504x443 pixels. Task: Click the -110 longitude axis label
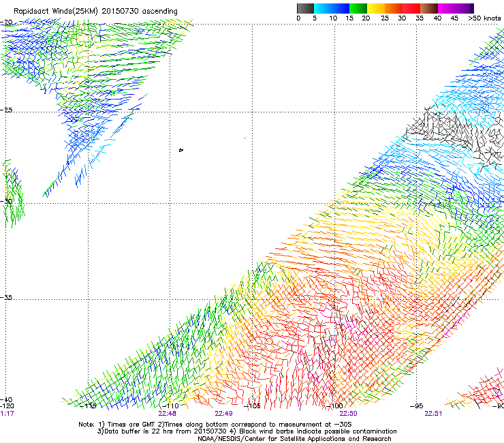pos(170,406)
